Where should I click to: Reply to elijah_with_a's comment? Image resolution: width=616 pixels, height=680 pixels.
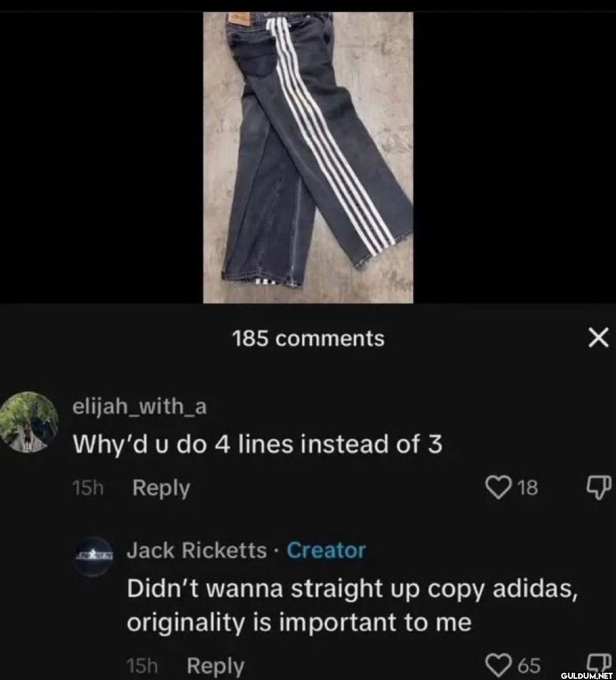161,488
